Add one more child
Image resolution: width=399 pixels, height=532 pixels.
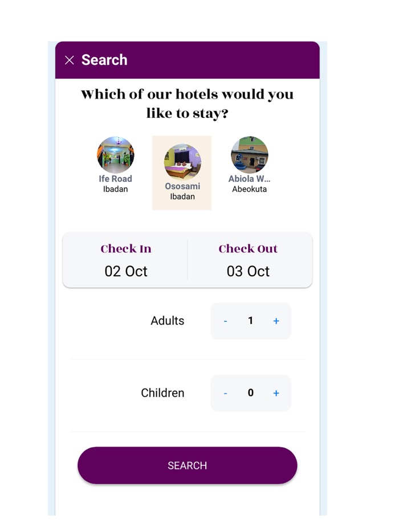coord(276,393)
